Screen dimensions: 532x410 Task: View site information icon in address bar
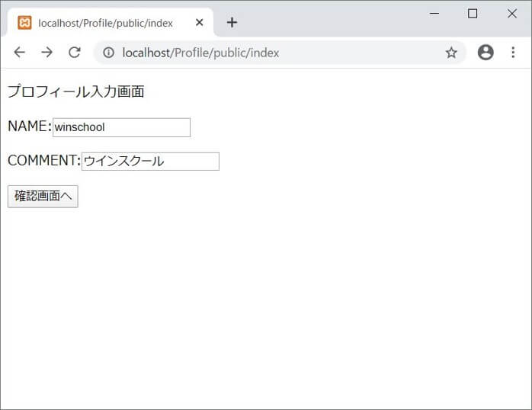[108, 53]
